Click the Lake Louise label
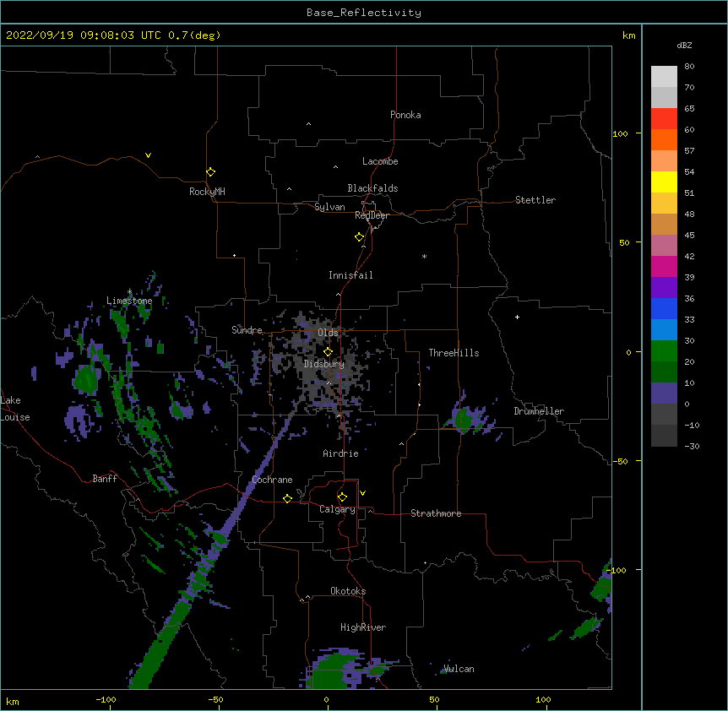The width and height of the screenshot is (728, 711). click(x=15, y=409)
